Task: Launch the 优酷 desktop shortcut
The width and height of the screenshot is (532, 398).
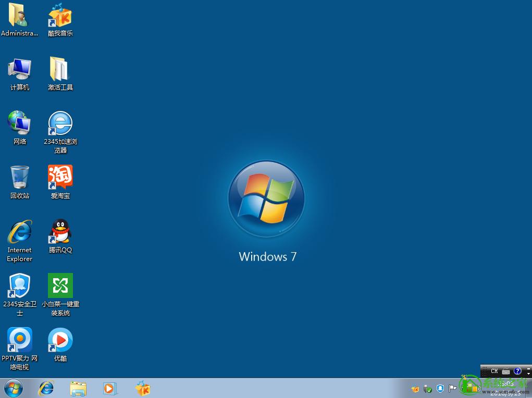Action: pos(60,340)
